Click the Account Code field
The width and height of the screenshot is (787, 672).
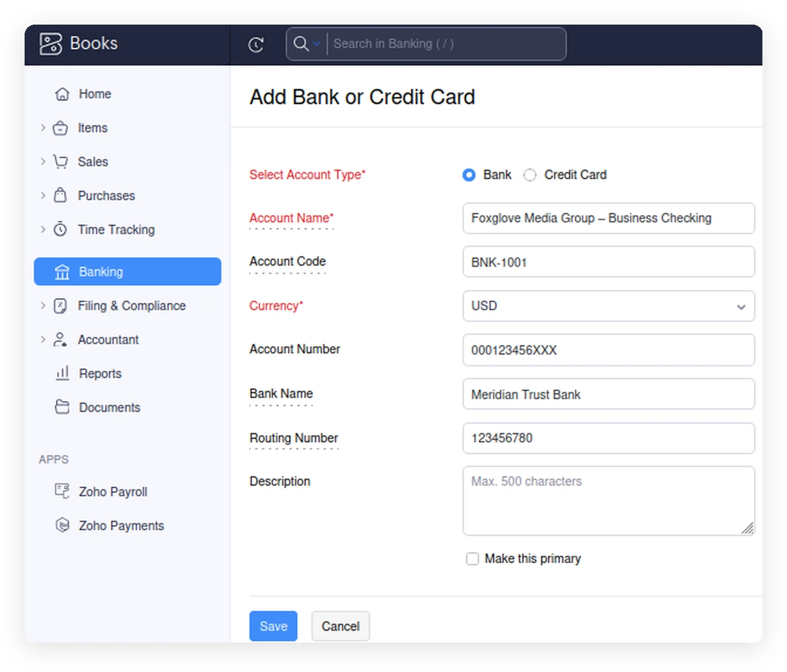[609, 262]
